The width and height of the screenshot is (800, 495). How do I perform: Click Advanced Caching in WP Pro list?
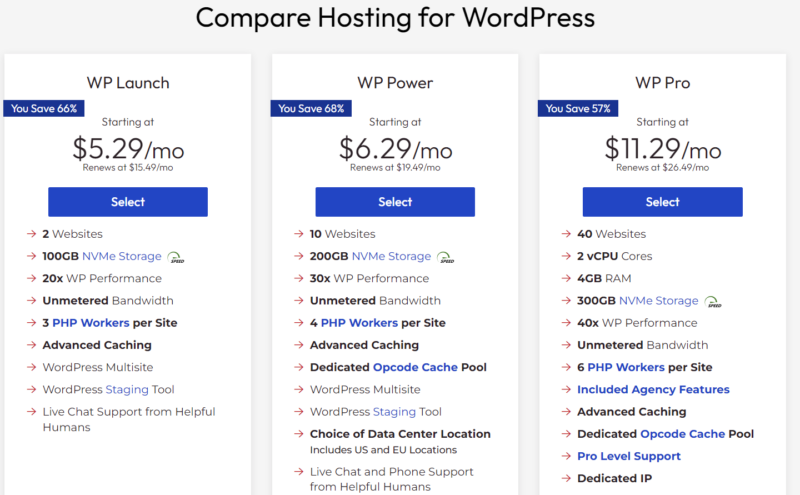pyautogui.click(x=632, y=411)
